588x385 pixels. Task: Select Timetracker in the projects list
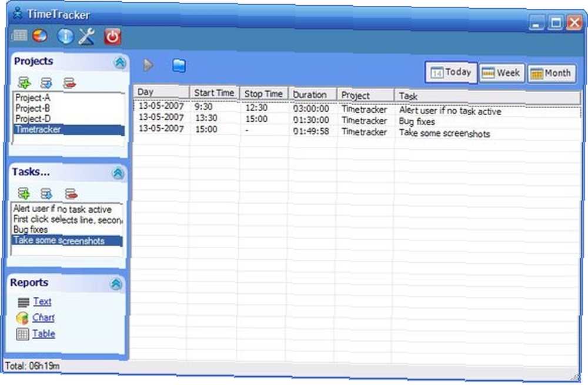[x=69, y=130]
